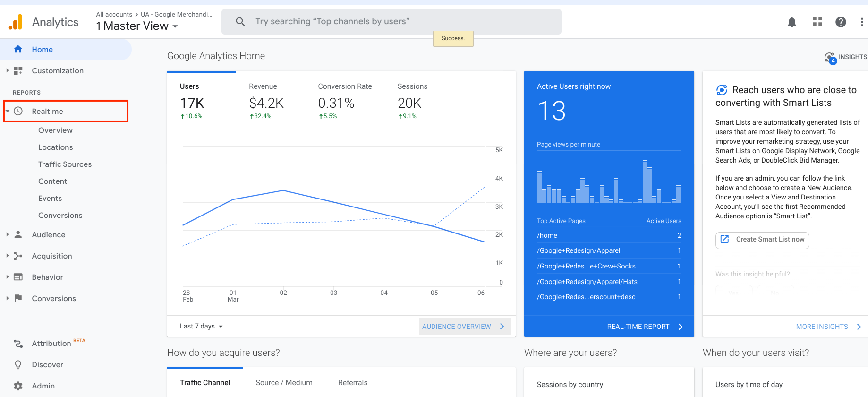This screenshot has width=868, height=397.
Task: Click the Customization dashboard icon
Action: pos(18,70)
